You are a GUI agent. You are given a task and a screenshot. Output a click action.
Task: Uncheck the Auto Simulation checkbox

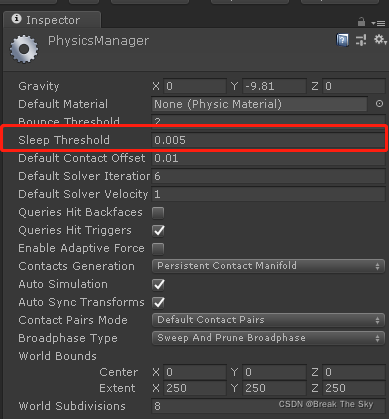(158, 285)
